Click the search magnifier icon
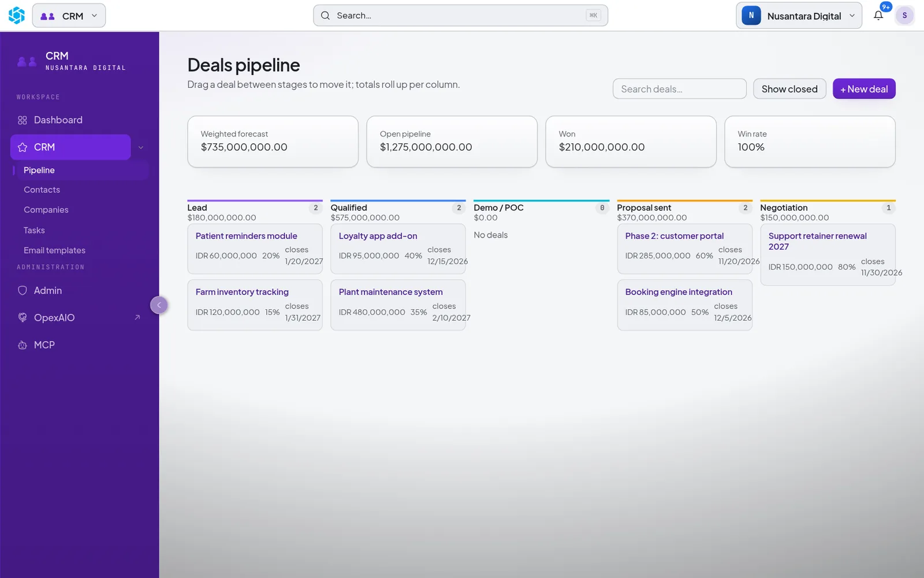Screen dimensions: 924x578 pyautogui.click(x=325, y=16)
